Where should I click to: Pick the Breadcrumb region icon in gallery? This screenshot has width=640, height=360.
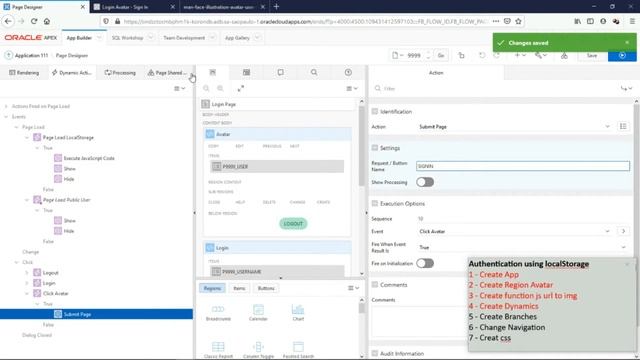218,313
